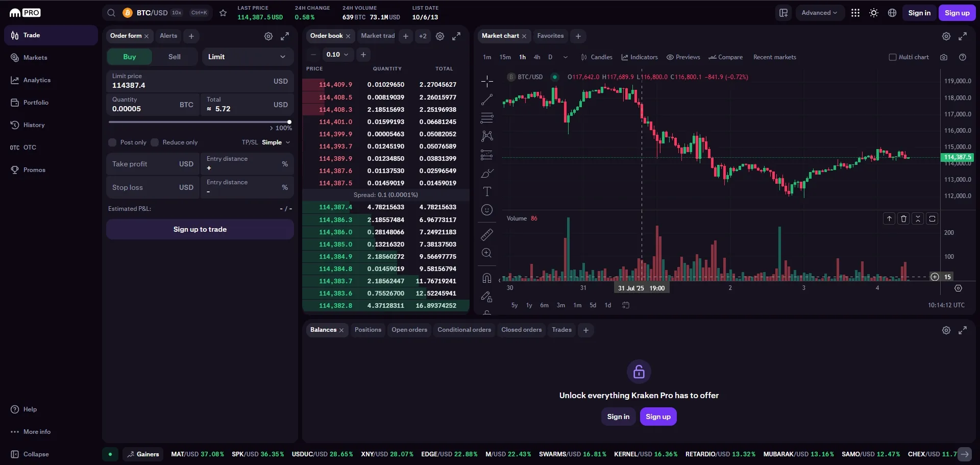The image size is (980, 465).
Task: Adjust the quantity percentage slider handle
Action: 289,122
